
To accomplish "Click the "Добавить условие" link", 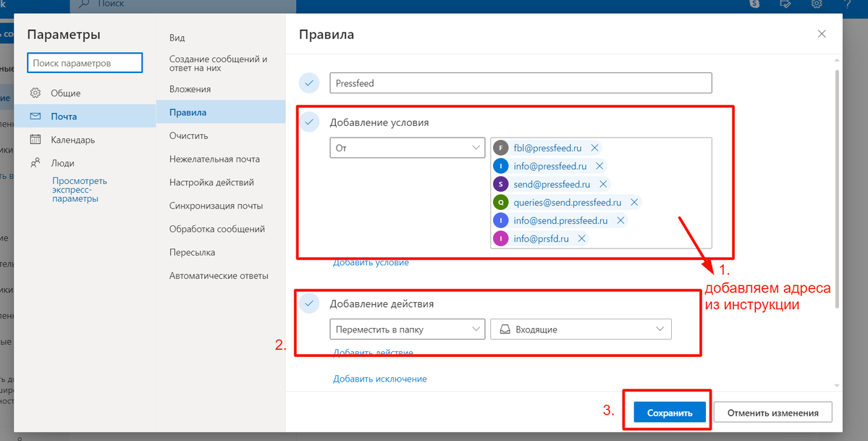I will click(371, 263).
